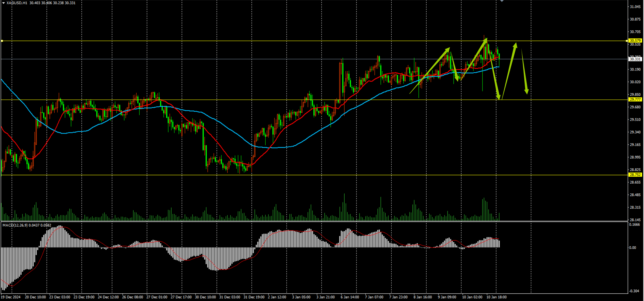Click the 29.510 price scale value
The height and width of the screenshot is (301, 644).
coord(635,119)
